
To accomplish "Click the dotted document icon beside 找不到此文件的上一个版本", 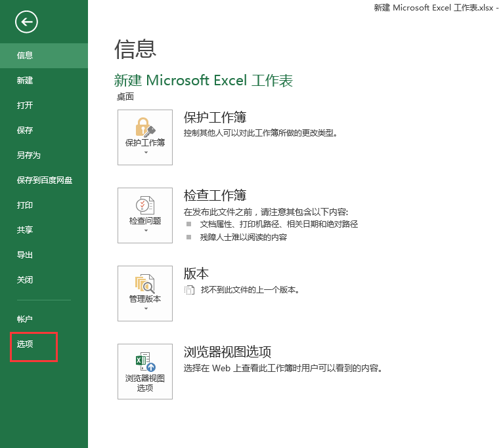I will coord(189,290).
